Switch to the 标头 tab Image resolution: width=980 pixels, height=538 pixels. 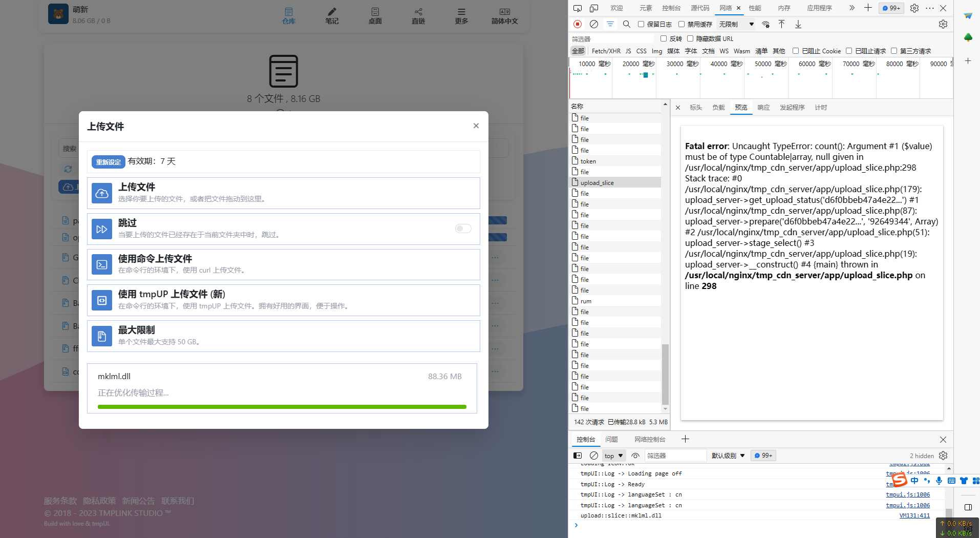coord(696,108)
